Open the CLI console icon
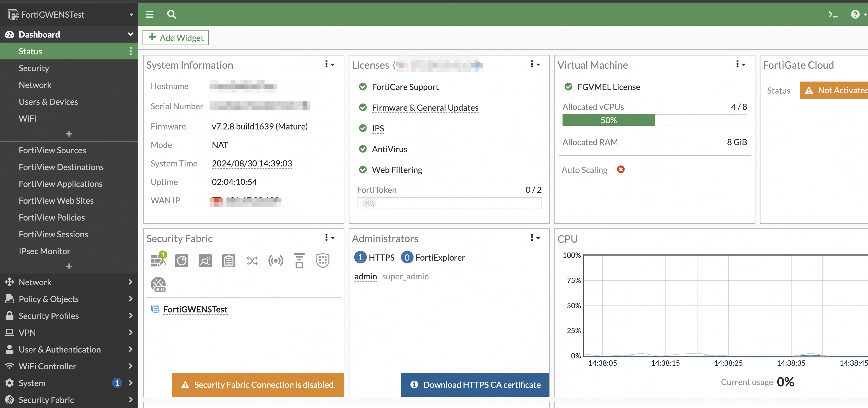Screen dimensions: 868x408 [833, 14]
